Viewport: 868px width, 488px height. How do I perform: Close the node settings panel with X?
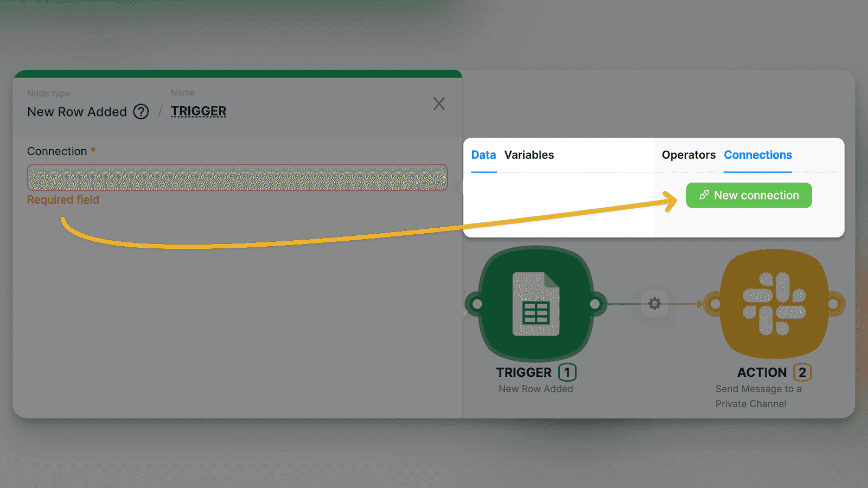point(439,104)
